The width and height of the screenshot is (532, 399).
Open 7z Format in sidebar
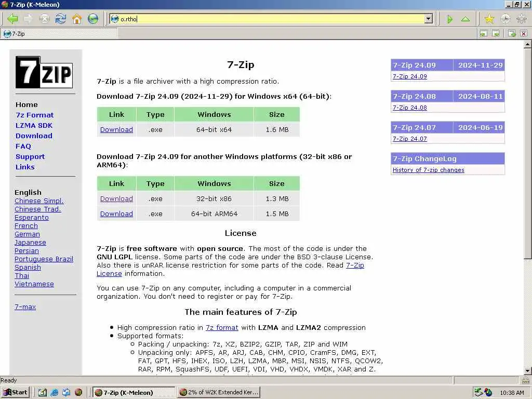click(x=35, y=115)
